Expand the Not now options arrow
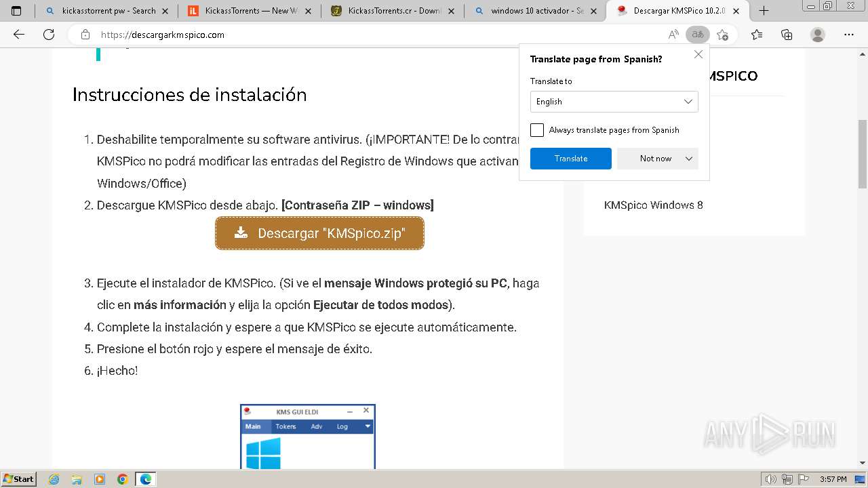868x488 pixels. 689,159
